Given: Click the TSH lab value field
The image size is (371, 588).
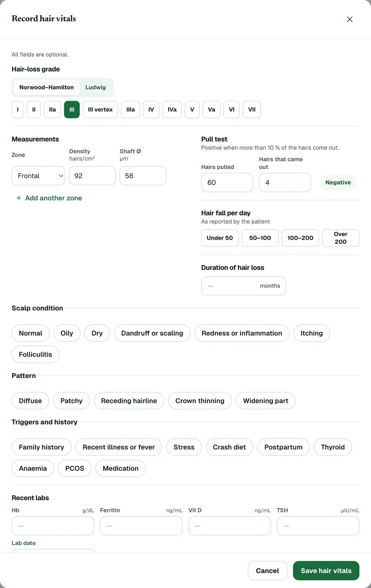Looking at the screenshot, I should [x=318, y=526].
